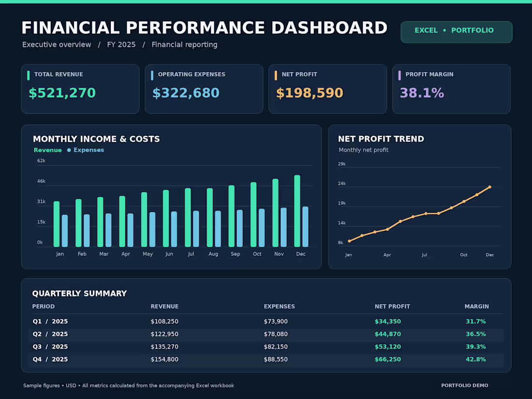Click the Mar label on bar chart axis
The height and width of the screenshot is (399, 532).
click(x=104, y=254)
